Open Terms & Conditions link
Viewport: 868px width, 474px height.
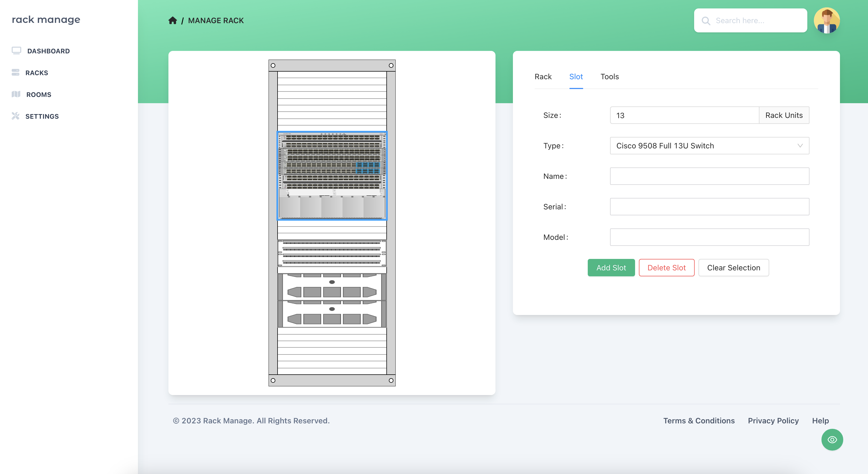point(699,421)
